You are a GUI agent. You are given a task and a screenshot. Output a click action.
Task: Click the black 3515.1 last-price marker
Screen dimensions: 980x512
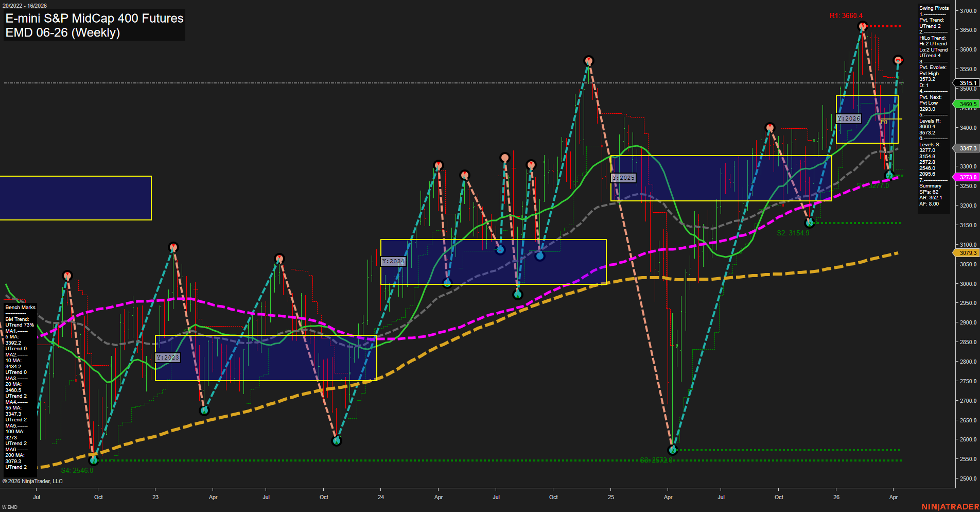967,83
